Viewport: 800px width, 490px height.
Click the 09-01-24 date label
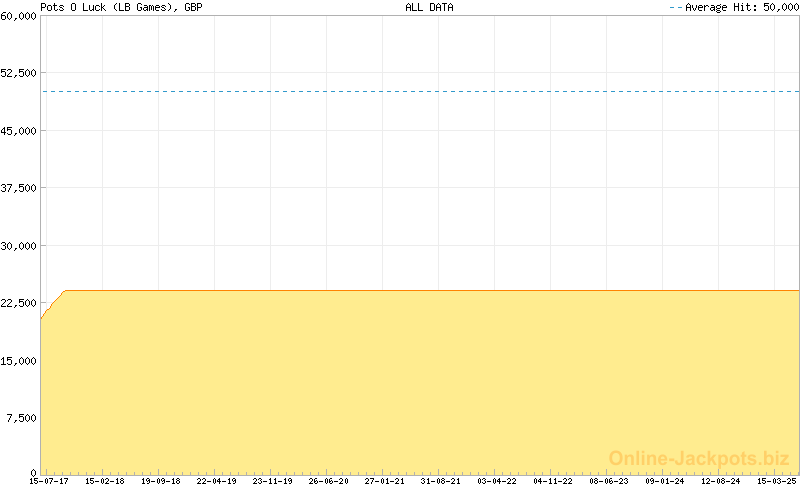click(x=664, y=481)
